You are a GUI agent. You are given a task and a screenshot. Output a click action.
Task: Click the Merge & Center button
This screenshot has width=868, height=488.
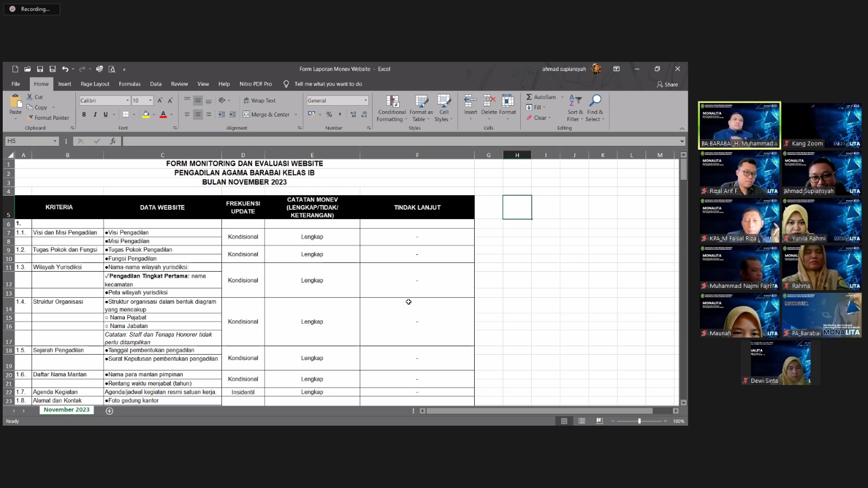coord(266,114)
